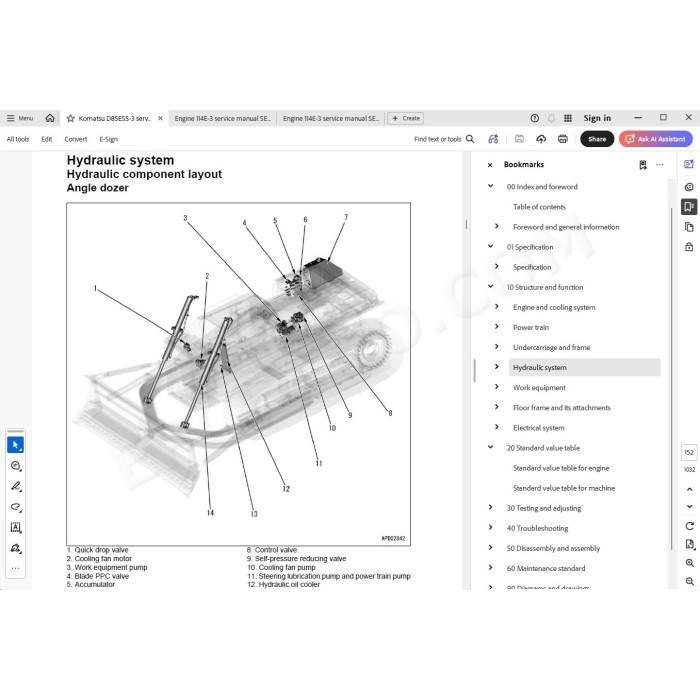This screenshot has width=700, height=700.
Task: Open the Help question mark icon
Action: point(534,118)
